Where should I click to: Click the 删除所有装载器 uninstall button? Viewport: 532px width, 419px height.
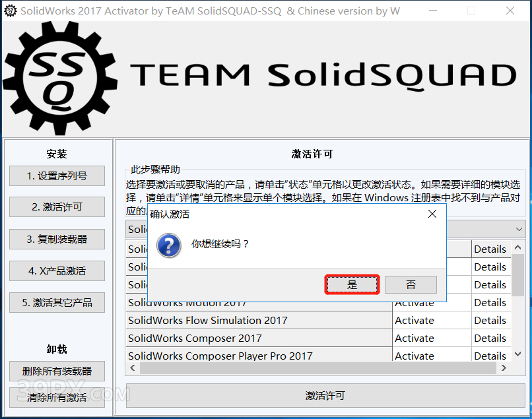57,371
